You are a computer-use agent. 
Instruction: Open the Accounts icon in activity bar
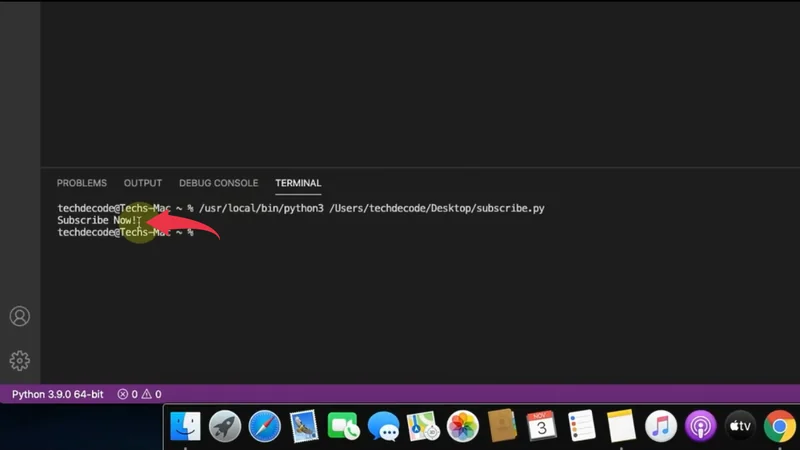(19, 317)
